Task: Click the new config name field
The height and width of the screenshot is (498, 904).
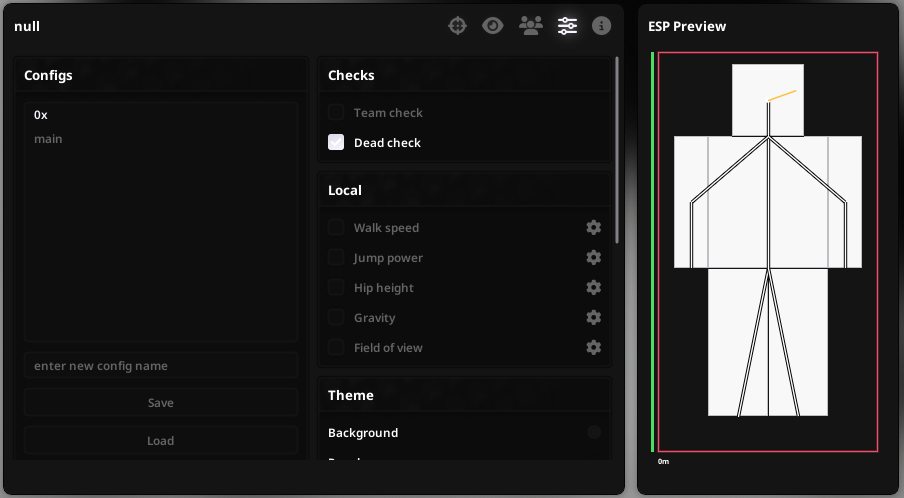Action: tap(161, 366)
